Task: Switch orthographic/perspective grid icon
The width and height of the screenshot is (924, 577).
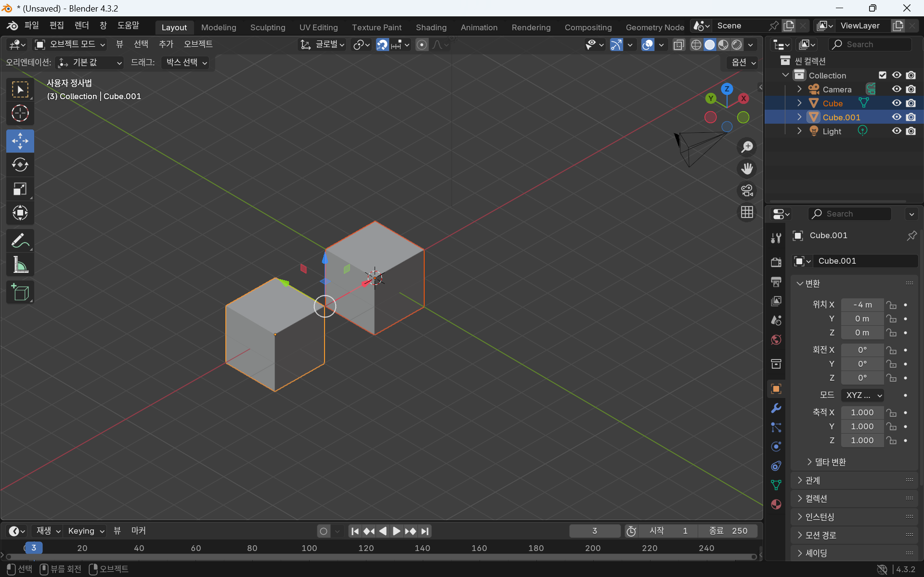Action: point(747,212)
